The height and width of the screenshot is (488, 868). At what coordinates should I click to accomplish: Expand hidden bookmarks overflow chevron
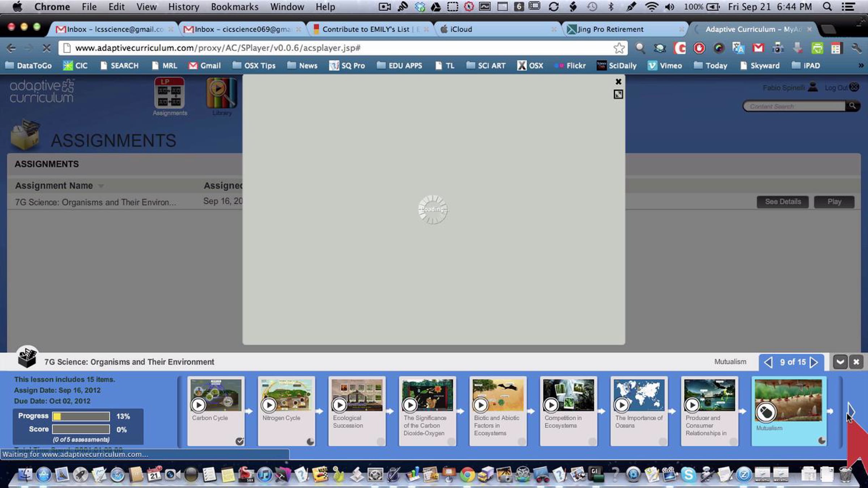(x=861, y=65)
